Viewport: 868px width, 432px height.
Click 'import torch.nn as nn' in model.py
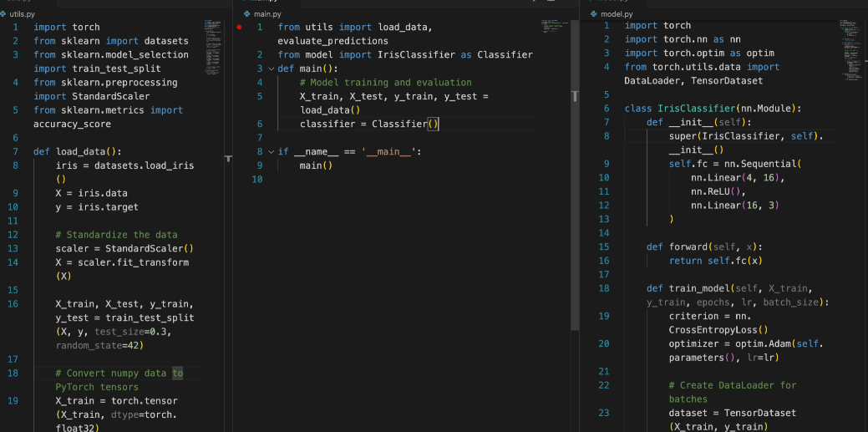(x=683, y=39)
